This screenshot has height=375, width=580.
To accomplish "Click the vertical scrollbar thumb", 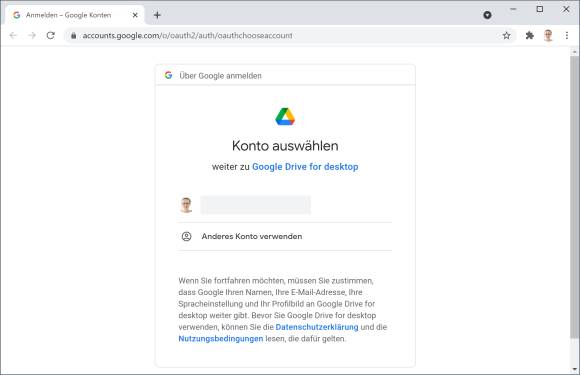I will 574,196.
